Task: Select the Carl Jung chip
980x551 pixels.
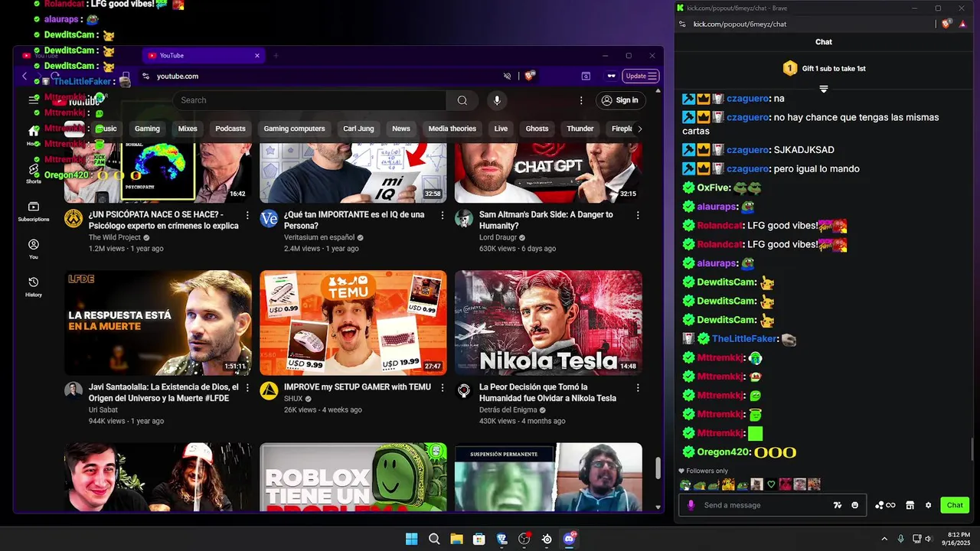Action: pyautogui.click(x=358, y=129)
